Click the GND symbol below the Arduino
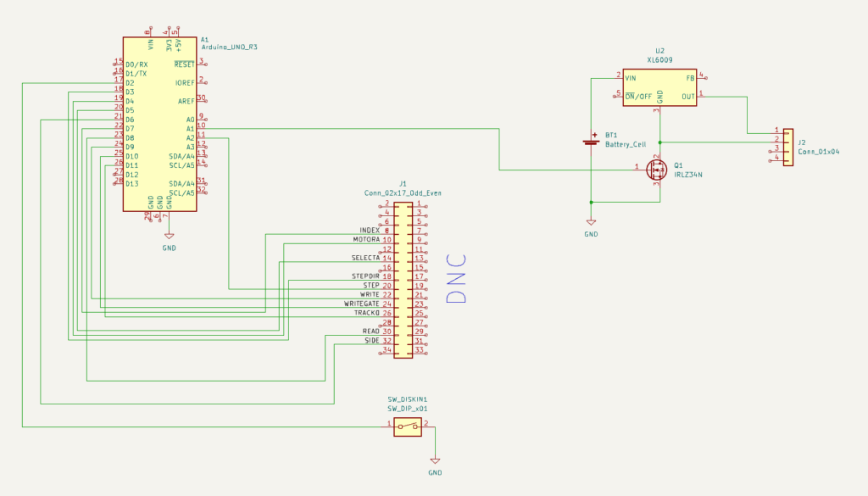 point(169,237)
